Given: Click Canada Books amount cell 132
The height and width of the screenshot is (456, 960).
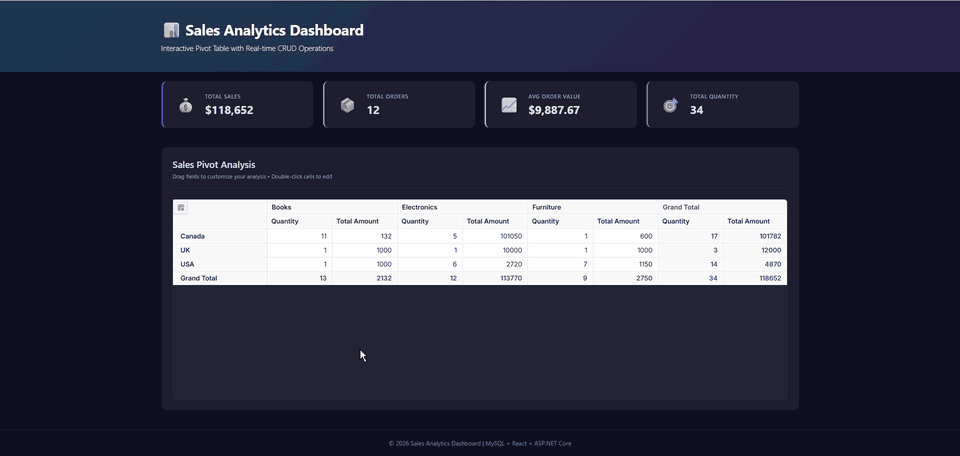Looking at the screenshot, I should (x=365, y=236).
